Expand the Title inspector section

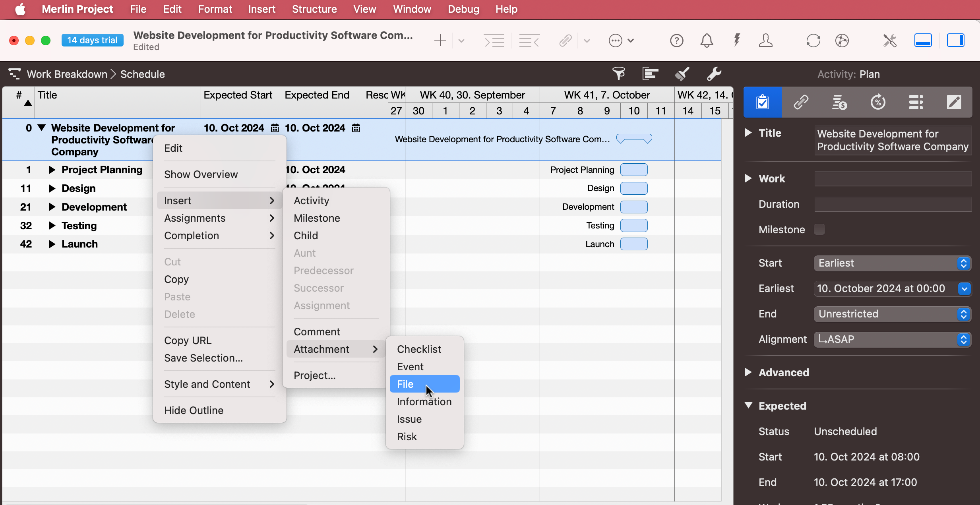(x=748, y=133)
